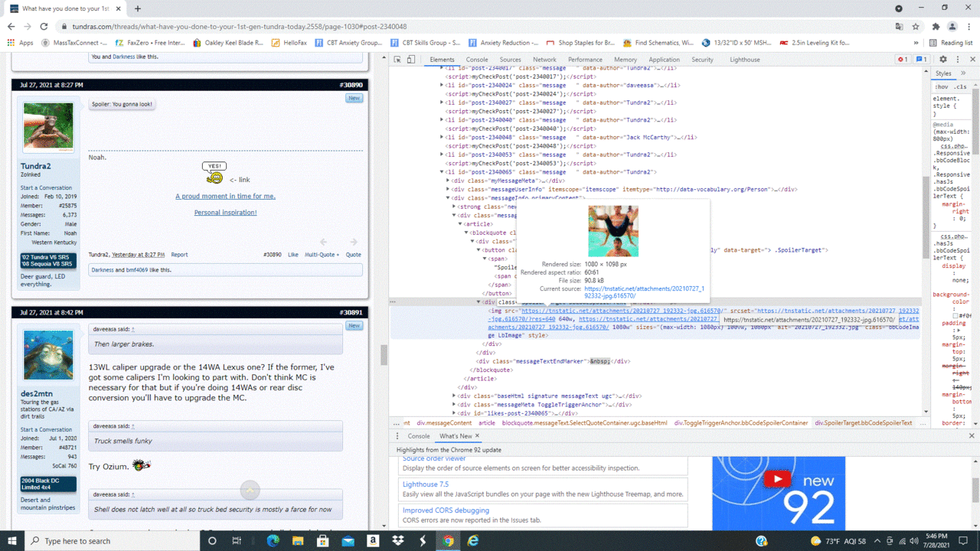Expand the div myMessageMeta node
Viewport: 980px width, 551px height.
(x=449, y=181)
